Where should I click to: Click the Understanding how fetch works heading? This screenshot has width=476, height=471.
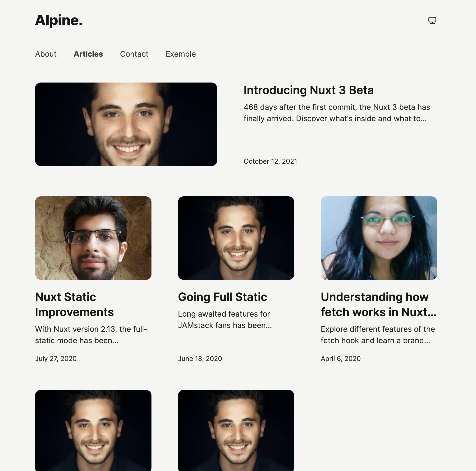tap(378, 304)
